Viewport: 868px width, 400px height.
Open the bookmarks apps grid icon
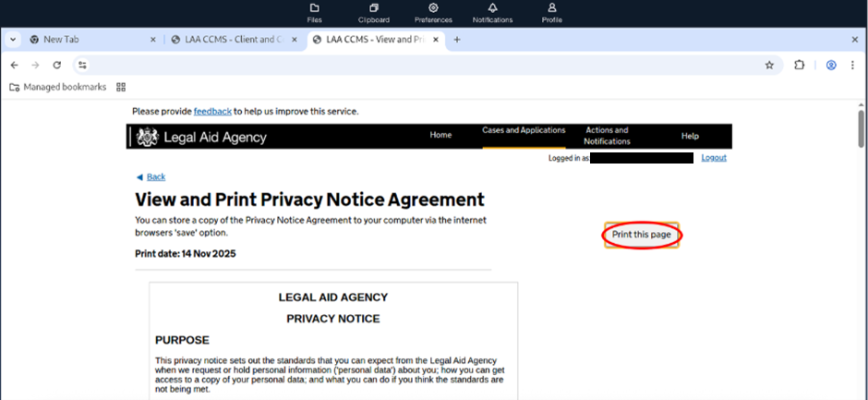(121, 87)
